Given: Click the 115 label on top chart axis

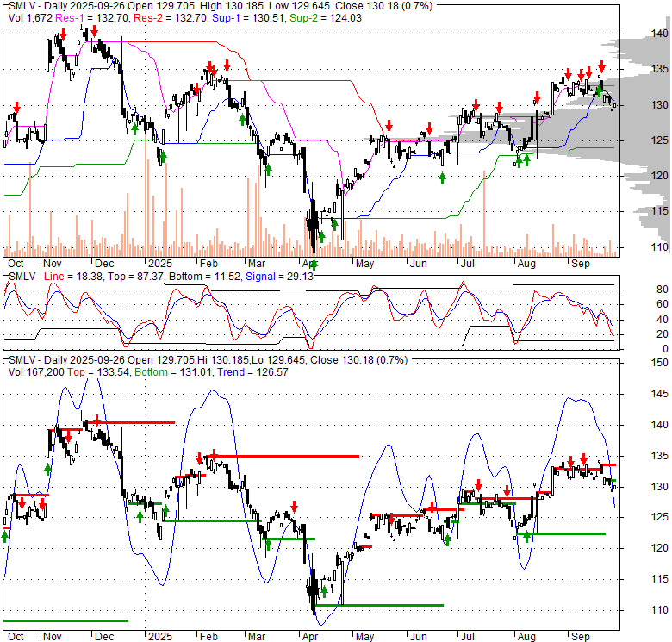Looking at the screenshot, I should (660, 211).
